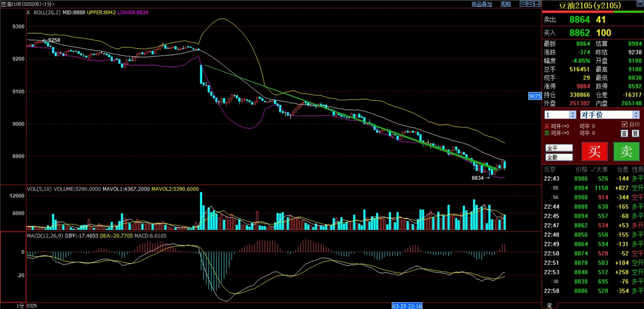This screenshot has height=309, width=644.
Task: Click the 笔 tick tab at bottom
Action: pyautogui.click(x=549, y=306)
